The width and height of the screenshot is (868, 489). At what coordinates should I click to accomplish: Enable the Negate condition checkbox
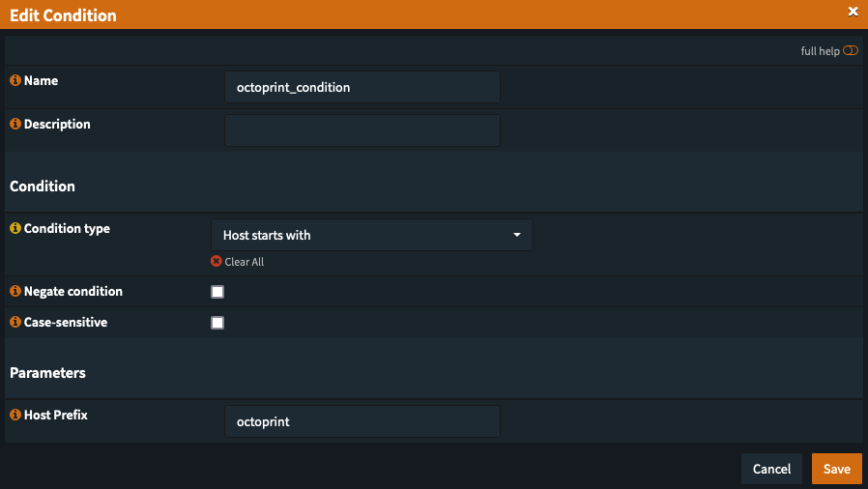[217, 292]
